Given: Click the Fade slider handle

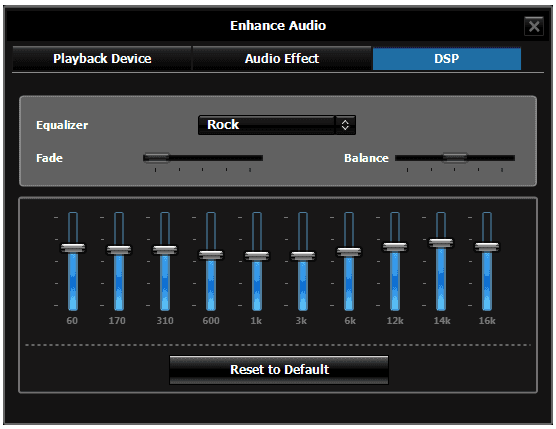Looking at the screenshot, I should point(156,158).
